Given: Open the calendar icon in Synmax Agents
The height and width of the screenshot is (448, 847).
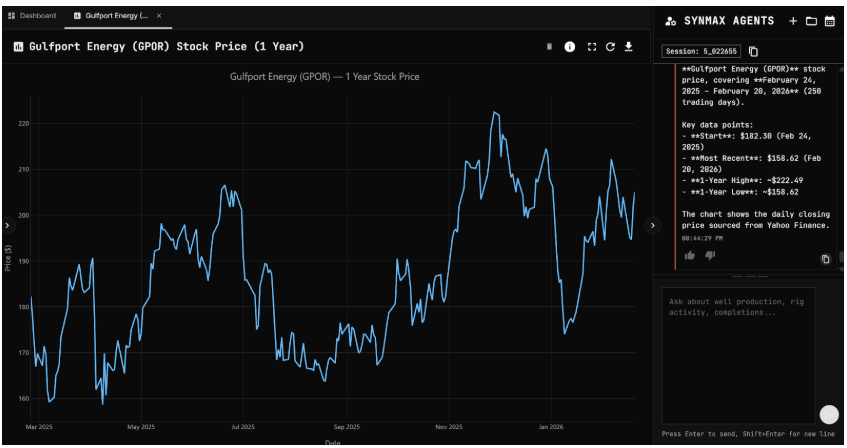Looking at the screenshot, I should pos(829,20).
